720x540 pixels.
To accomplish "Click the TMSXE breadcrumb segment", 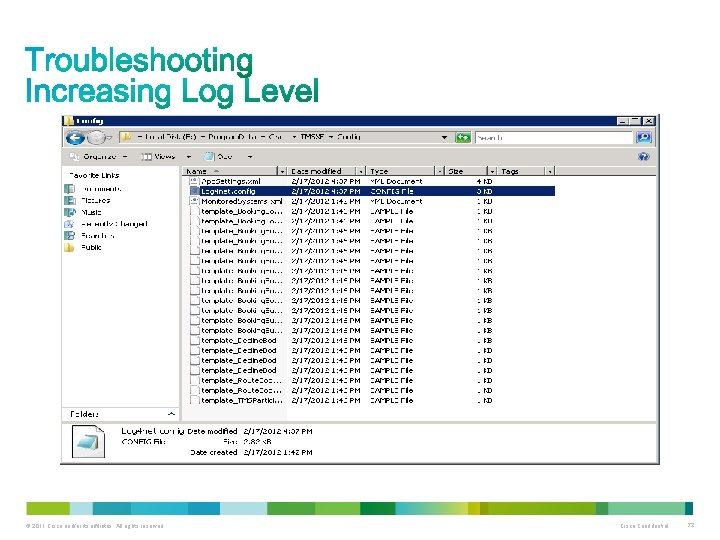I will (312, 137).
